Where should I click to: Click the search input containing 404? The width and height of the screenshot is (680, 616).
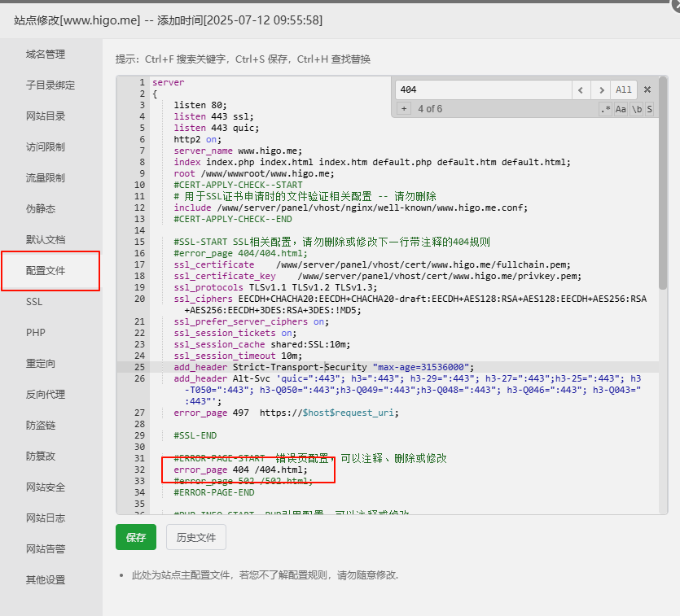480,90
